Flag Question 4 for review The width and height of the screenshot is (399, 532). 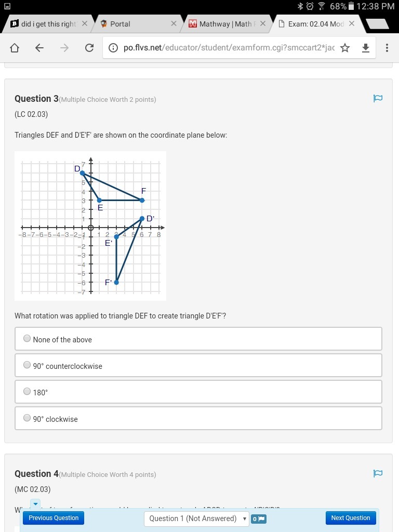[x=378, y=473]
